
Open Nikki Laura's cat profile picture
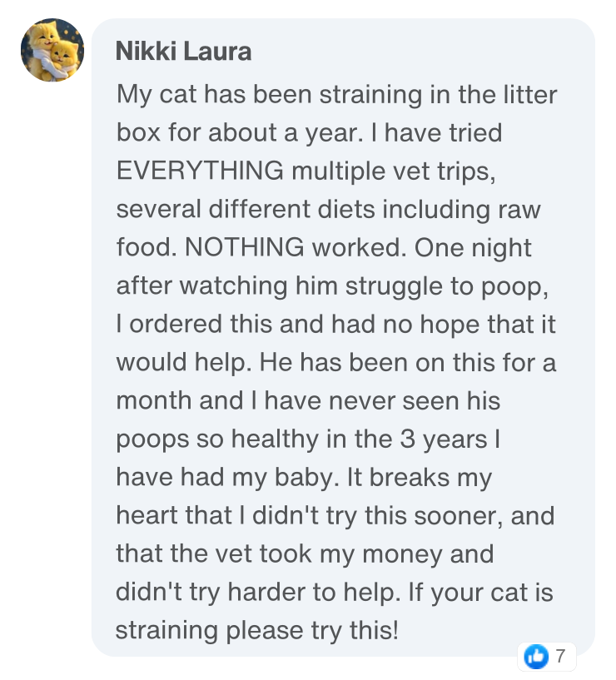point(52,50)
